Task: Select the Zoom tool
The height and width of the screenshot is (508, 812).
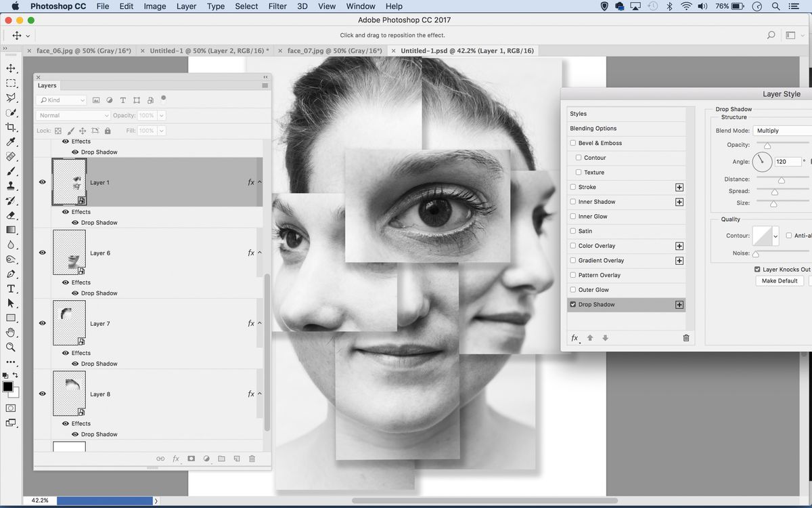Action: [x=11, y=347]
